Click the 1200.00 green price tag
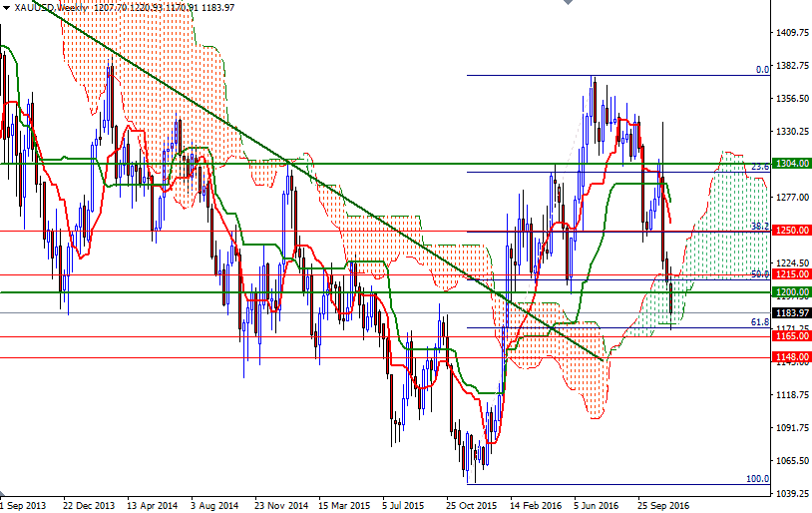This screenshot has height=513, width=812. [x=792, y=292]
